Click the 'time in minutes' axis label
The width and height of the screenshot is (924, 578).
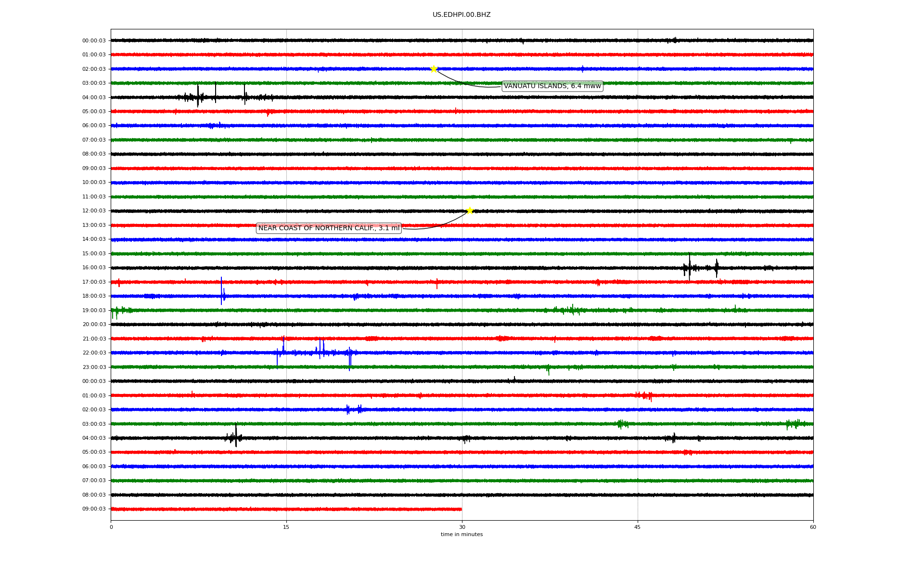click(x=462, y=535)
